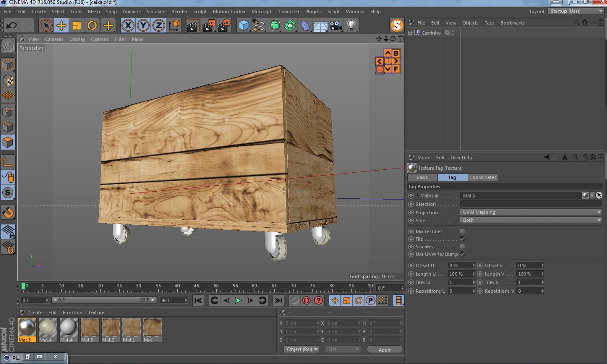
Task: Toggle Carrinho visibility dots in Object Manager
Action: pos(453,33)
